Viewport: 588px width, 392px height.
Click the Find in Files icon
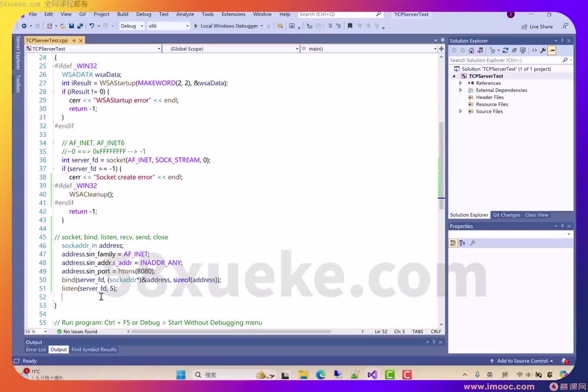pos(280,26)
